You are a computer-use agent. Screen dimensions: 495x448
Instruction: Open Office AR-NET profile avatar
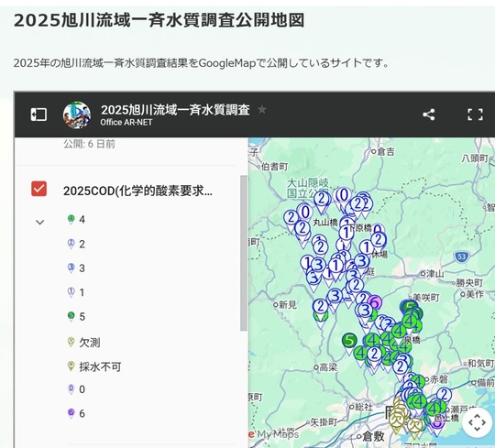pos(77,115)
